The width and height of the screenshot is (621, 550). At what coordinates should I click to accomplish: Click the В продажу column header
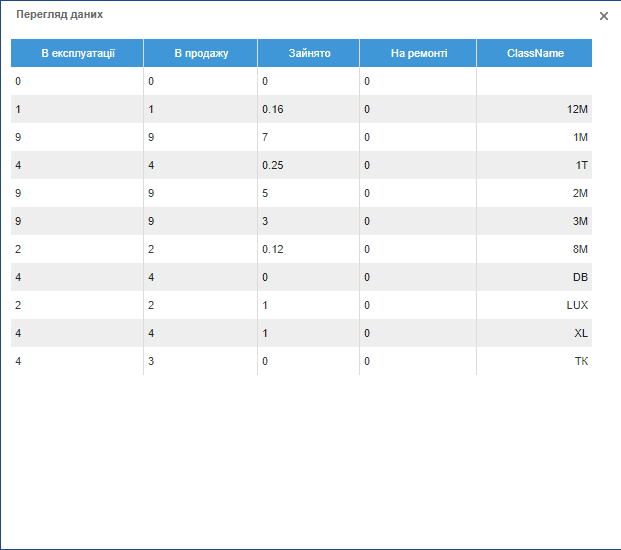coord(201,53)
